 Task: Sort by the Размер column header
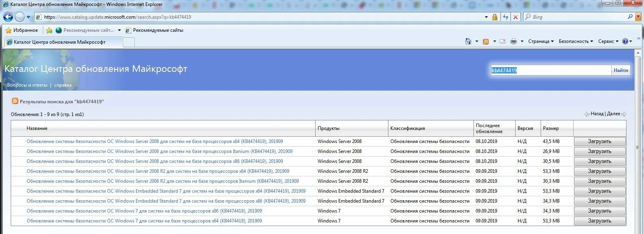pyautogui.click(x=551, y=128)
